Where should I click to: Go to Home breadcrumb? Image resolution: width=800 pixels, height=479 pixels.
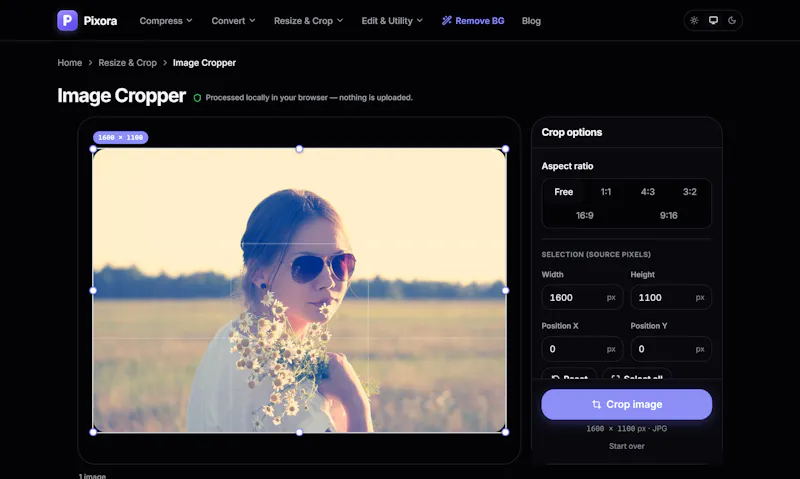(69, 63)
